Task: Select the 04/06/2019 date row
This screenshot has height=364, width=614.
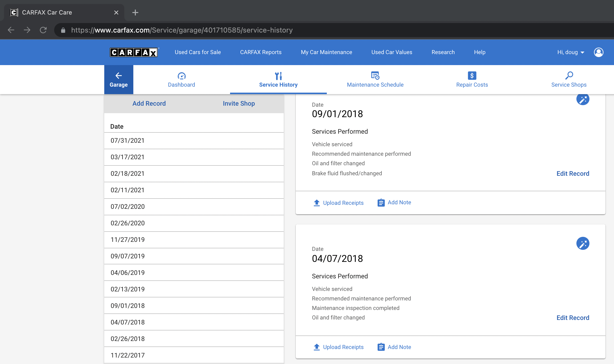Action: [x=194, y=273]
